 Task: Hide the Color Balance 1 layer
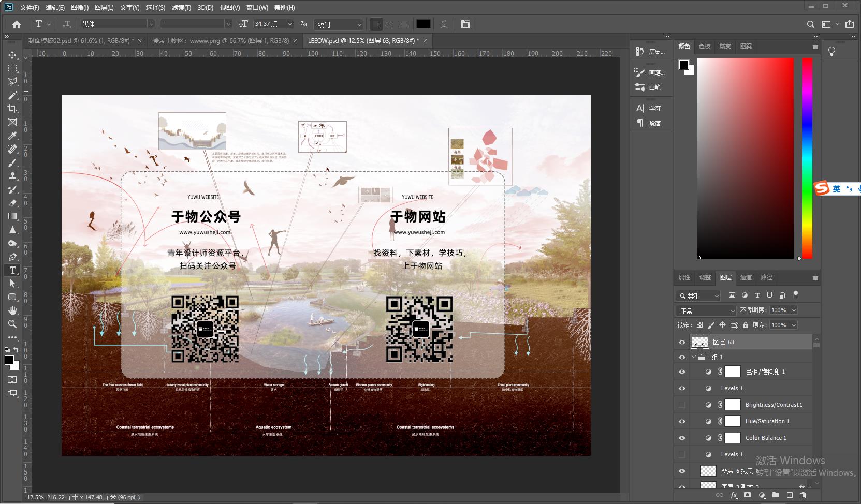point(682,438)
